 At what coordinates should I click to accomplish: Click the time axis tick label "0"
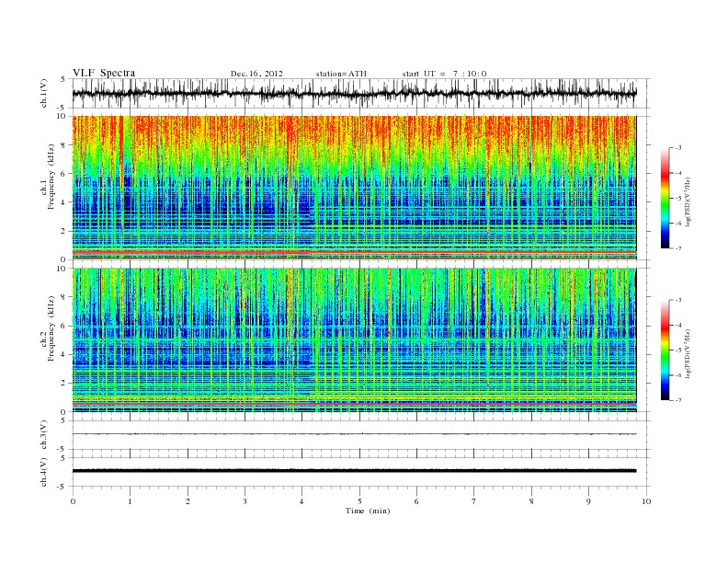(73, 501)
